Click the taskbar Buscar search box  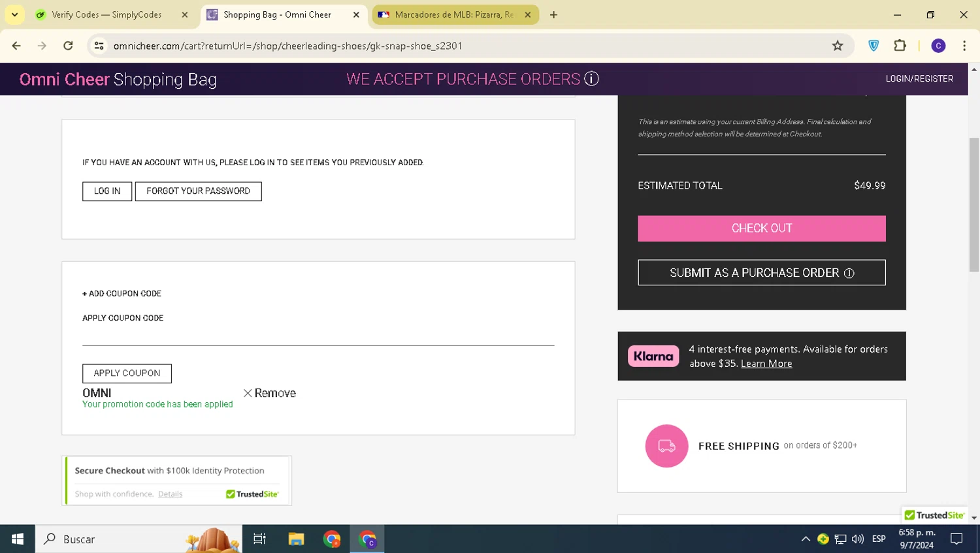(139, 539)
